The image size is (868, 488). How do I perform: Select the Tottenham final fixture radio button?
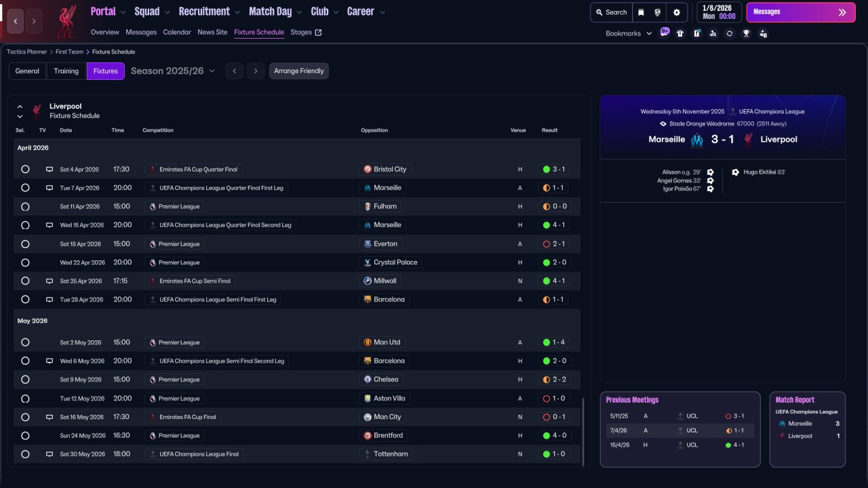(x=25, y=454)
